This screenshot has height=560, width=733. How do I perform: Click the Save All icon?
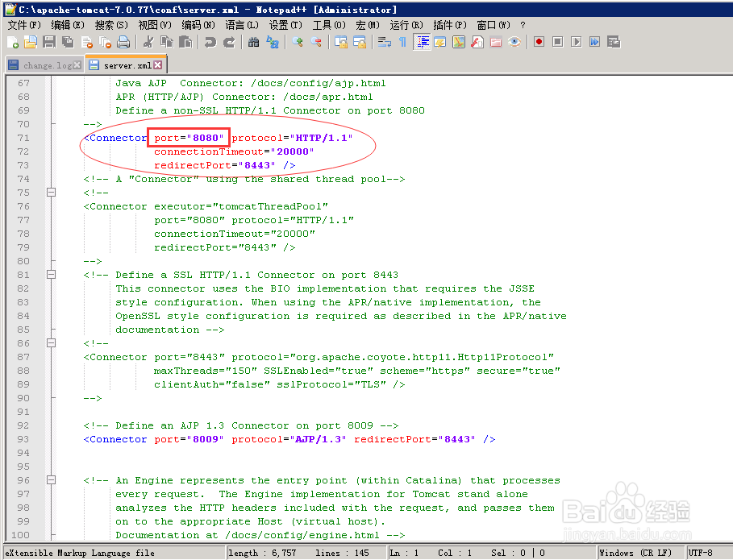click(68, 42)
